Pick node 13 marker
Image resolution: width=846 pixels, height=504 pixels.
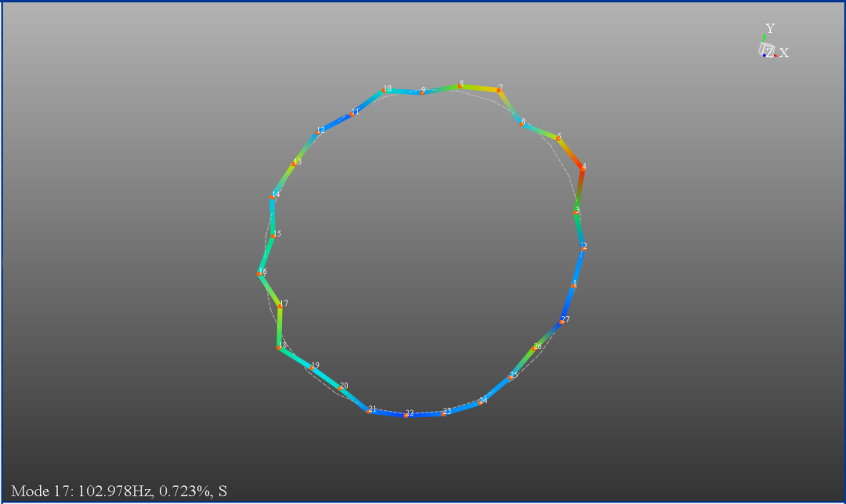point(295,164)
